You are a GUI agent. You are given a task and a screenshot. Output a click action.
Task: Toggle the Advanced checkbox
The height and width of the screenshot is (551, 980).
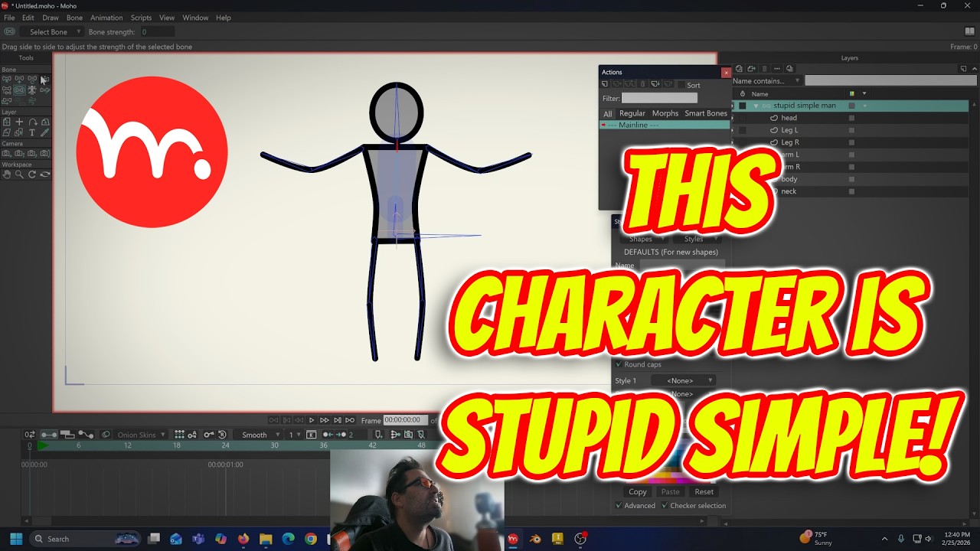(x=619, y=505)
